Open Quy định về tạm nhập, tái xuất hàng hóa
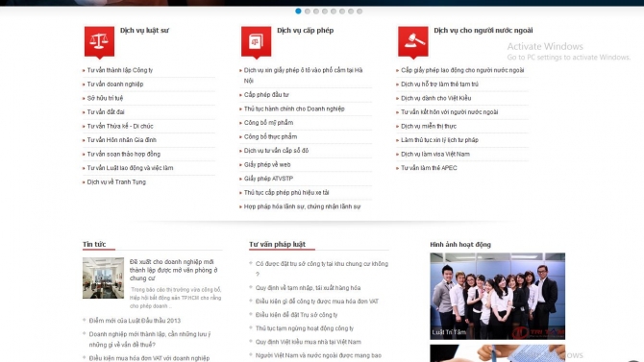644x362 pixels. tap(308, 288)
